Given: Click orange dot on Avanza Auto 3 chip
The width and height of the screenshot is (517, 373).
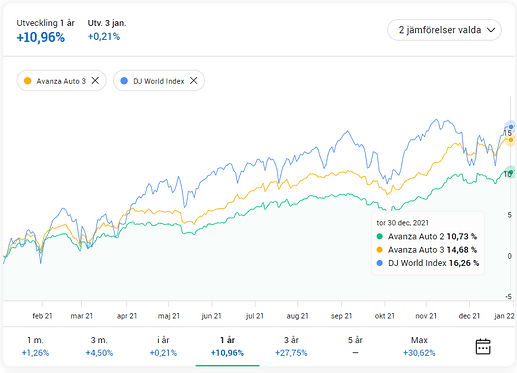Looking at the screenshot, I should (x=28, y=81).
